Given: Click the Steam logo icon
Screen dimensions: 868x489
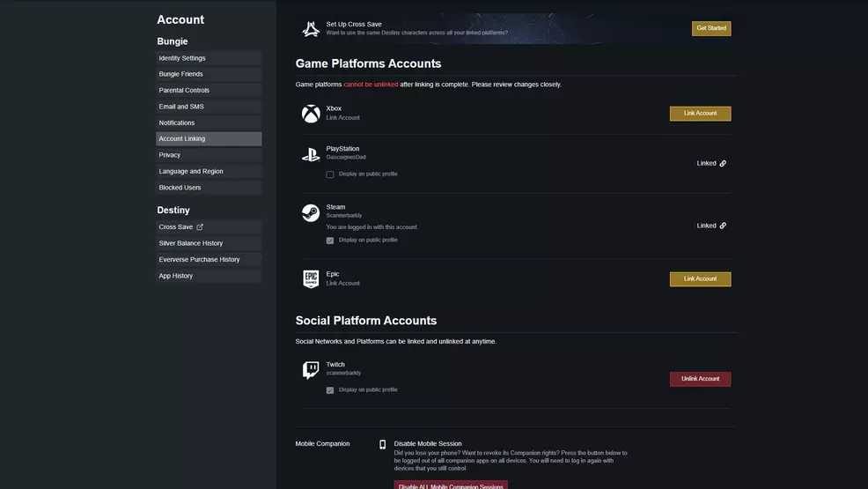Looking at the screenshot, I should coord(311,212).
